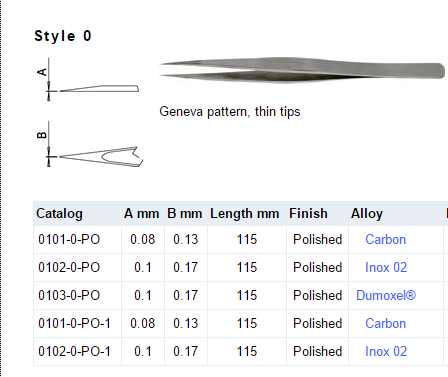Select catalog number 0103-0-PO cell
This screenshot has height=377, width=448.
[77, 296]
